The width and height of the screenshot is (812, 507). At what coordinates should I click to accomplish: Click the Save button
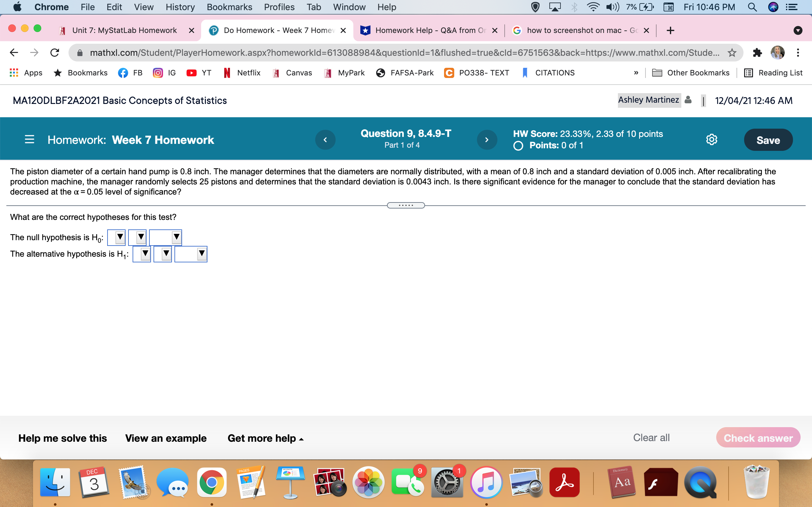click(768, 139)
